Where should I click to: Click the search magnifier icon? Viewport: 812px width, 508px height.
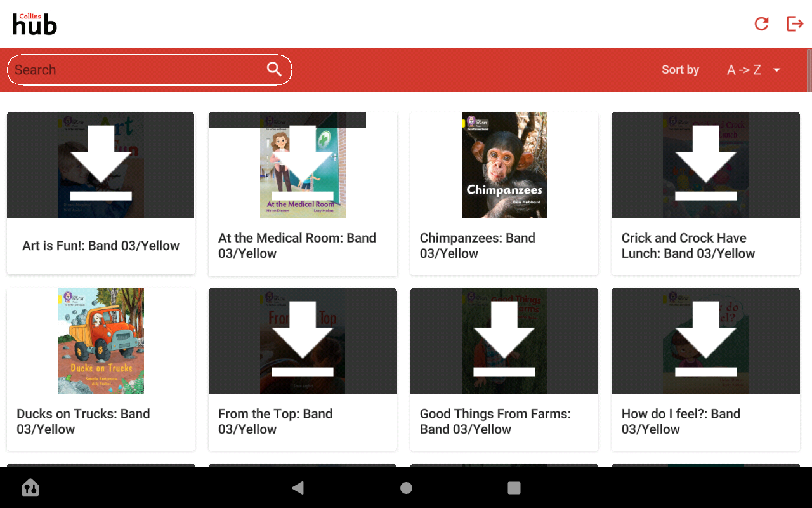coord(274,69)
